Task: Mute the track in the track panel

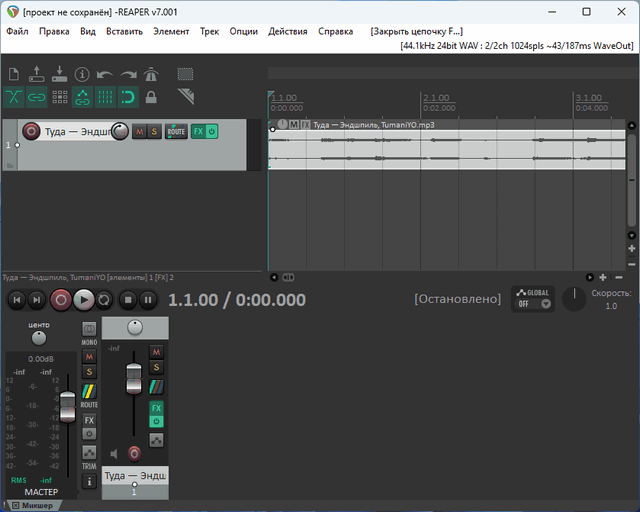Action: pos(139,131)
